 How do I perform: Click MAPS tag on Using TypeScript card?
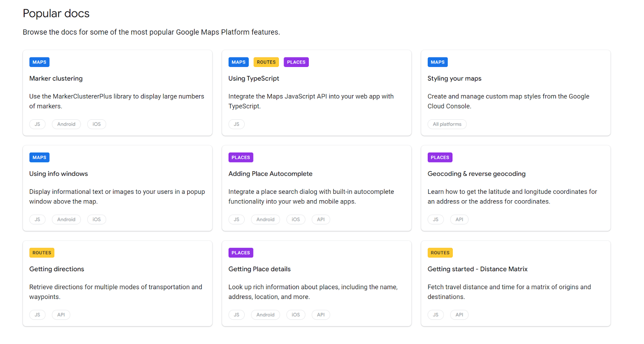[238, 62]
